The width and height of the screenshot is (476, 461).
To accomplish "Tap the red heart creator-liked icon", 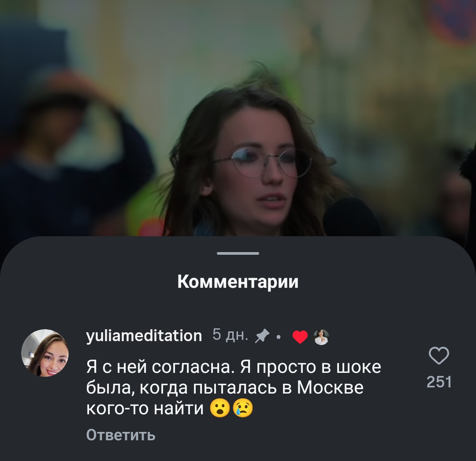I will tap(300, 337).
